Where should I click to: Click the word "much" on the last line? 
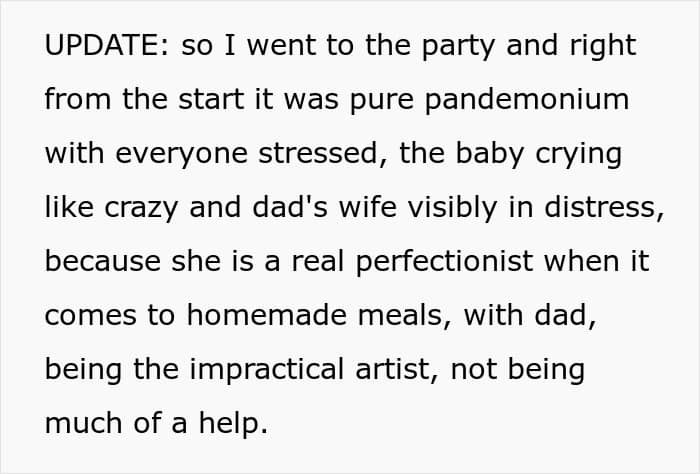[83, 423]
